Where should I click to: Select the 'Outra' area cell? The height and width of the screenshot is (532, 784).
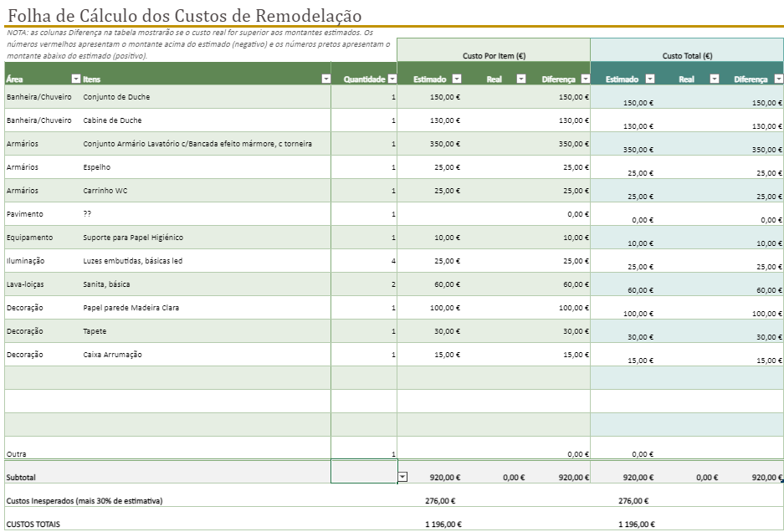(43, 448)
